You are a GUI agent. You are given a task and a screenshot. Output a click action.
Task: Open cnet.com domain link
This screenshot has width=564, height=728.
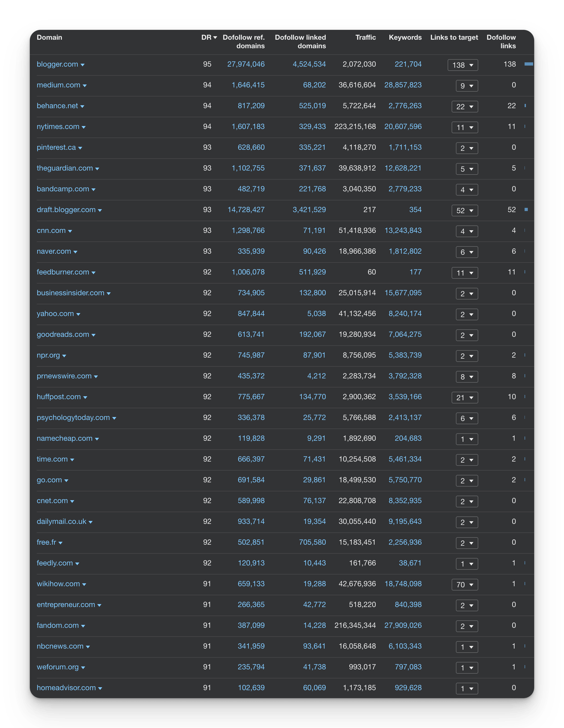(x=52, y=500)
